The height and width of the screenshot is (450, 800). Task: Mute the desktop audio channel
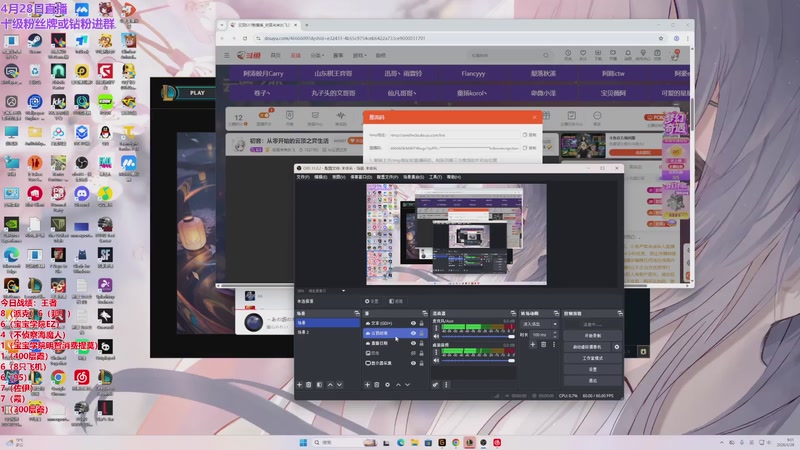(x=436, y=361)
